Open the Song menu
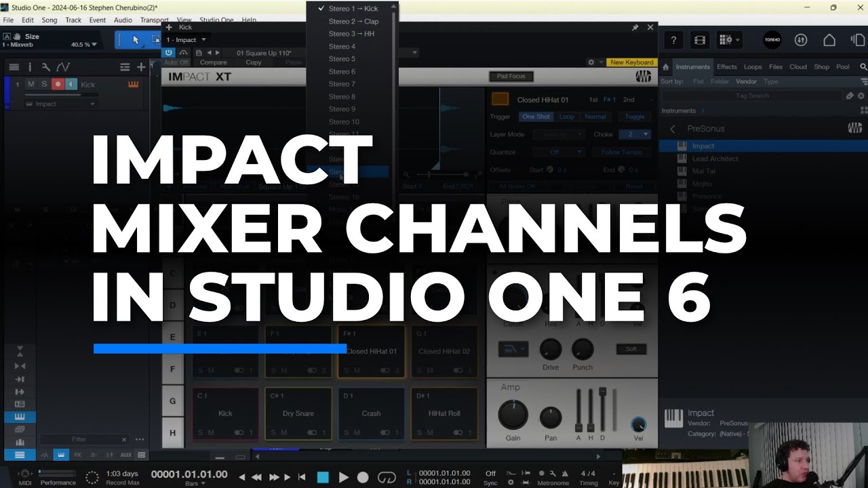Viewport: 868px width, 488px height. coord(49,20)
